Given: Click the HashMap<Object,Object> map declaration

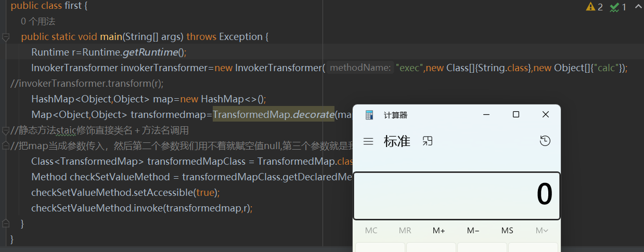Looking at the screenshot, I should 148,99.
